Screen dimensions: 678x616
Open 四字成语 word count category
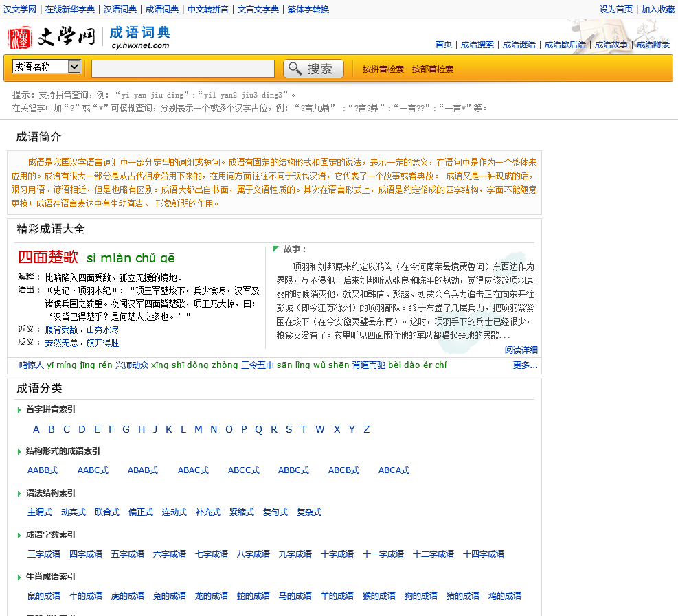[x=86, y=554]
